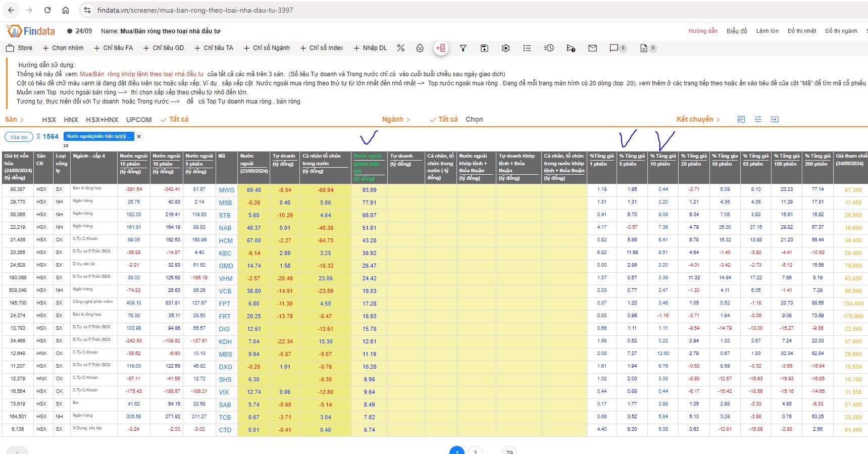This screenshot has height=454, width=868.
Task: Click the Xóa lọc clear filter button
Action: tap(19, 137)
